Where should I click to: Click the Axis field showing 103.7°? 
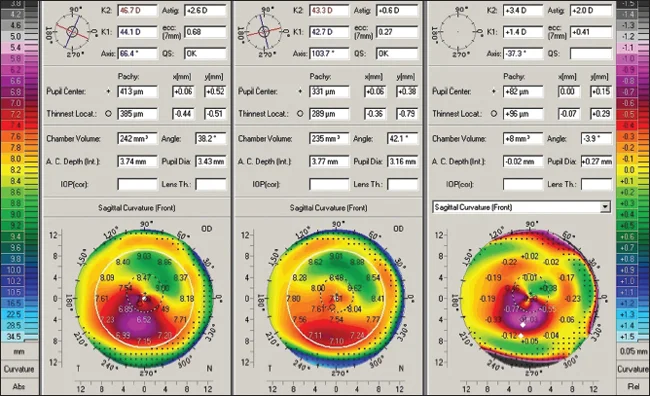329,53
